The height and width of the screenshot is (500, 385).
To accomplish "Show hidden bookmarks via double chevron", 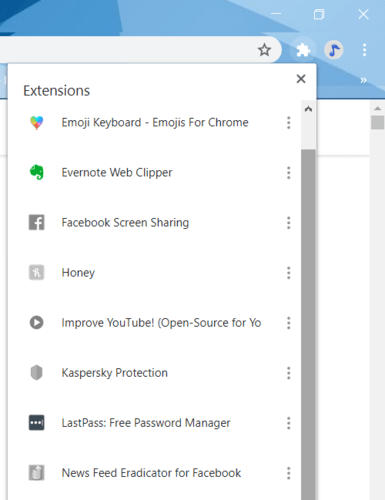I will (x=363, y=80).
